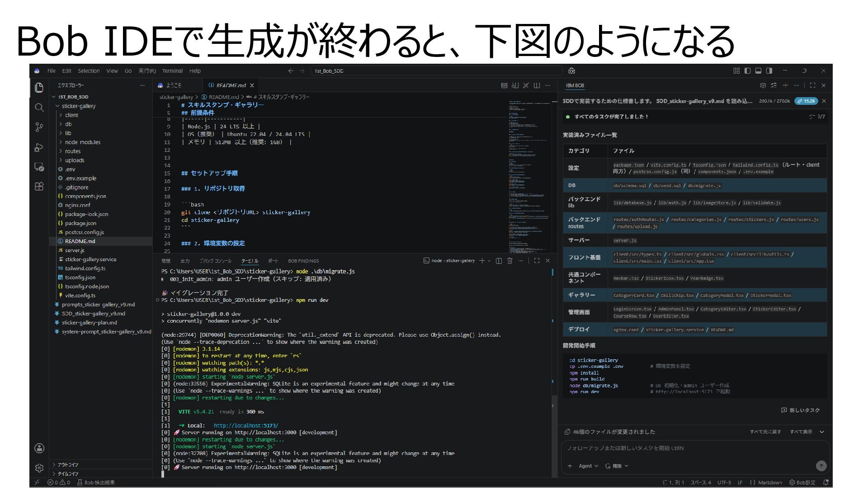
Task: Expand the タイムライン section
Action: point(101,474)
